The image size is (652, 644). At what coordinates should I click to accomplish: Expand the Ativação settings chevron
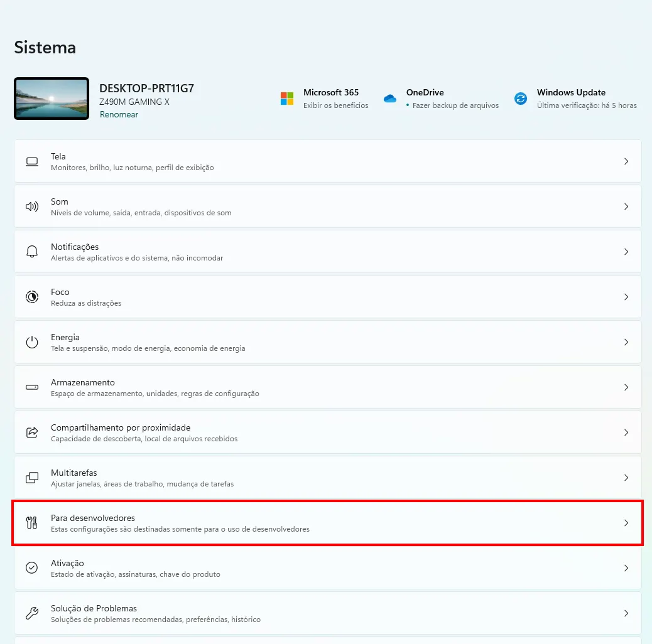point(626,568)
